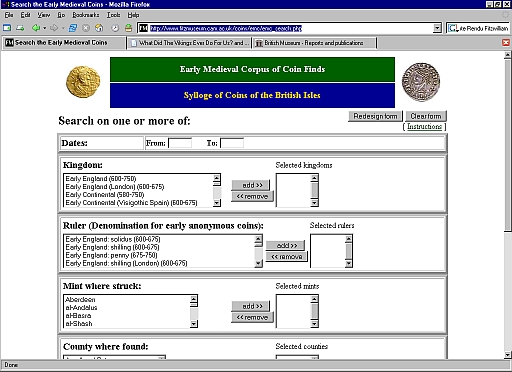Open the Tools menu
This screenshot has width=512, height=372.
click(113, 15)
